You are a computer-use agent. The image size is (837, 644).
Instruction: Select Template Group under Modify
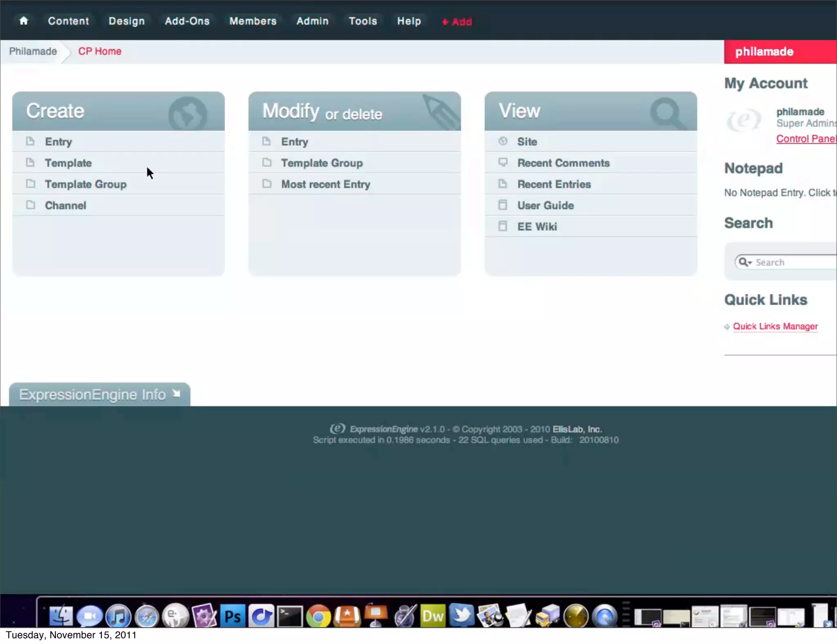click(x=322, y=163)
